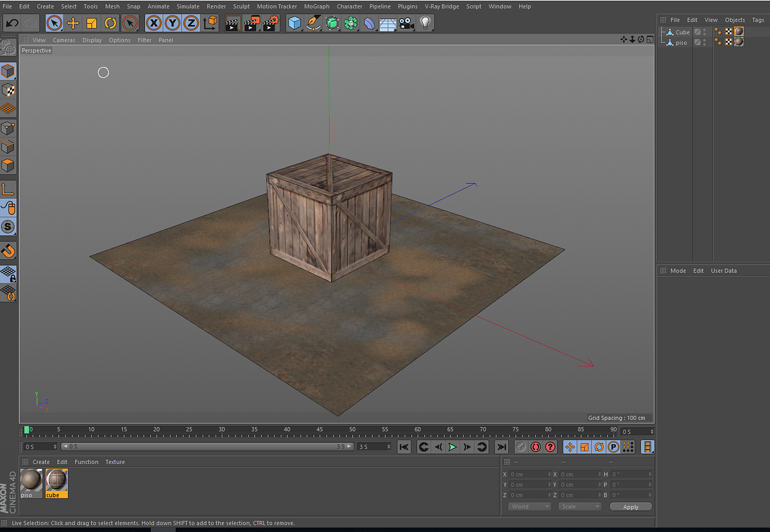Click the Cube primitive icon in toolbar
This screenshot has height=532, width=770.
[x=295, y=23]
